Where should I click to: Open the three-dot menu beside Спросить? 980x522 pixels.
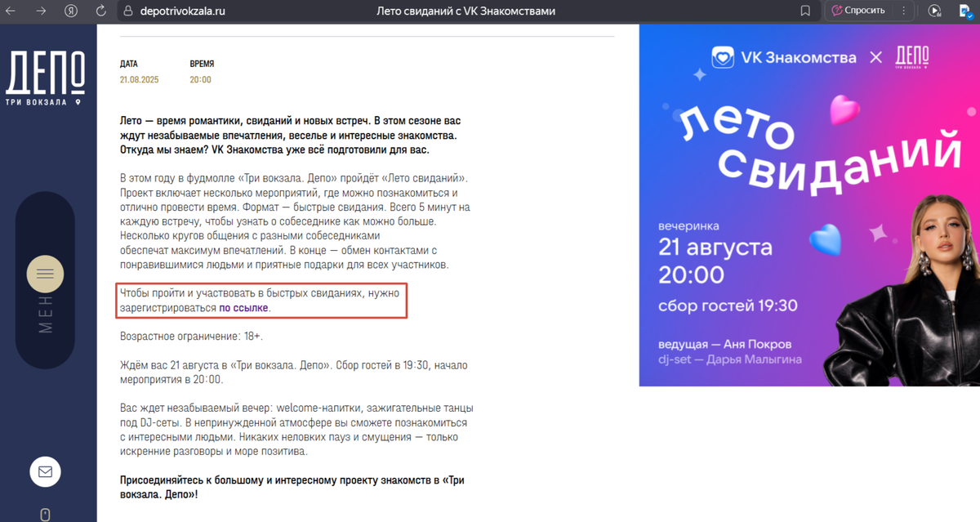coord(903,11)
